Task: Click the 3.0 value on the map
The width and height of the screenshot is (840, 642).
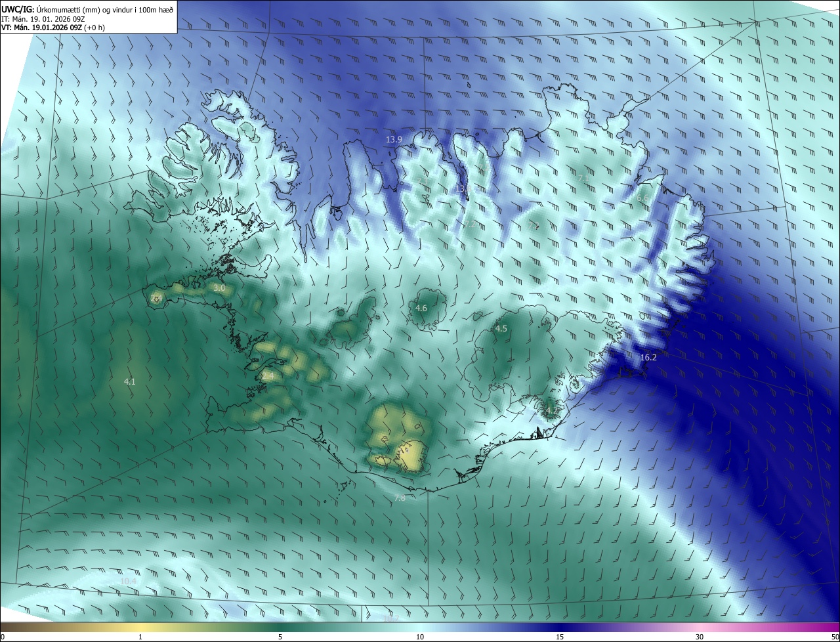Action: pos(220,288)
